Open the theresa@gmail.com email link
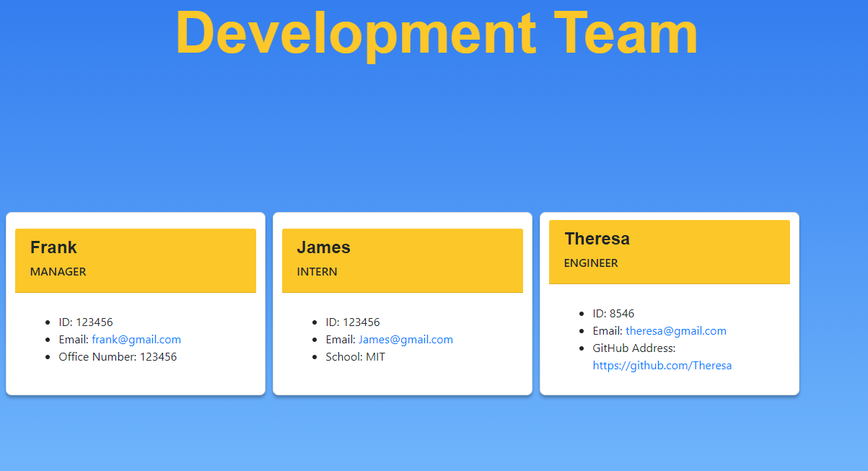868x471 pixels. point(676,330)
